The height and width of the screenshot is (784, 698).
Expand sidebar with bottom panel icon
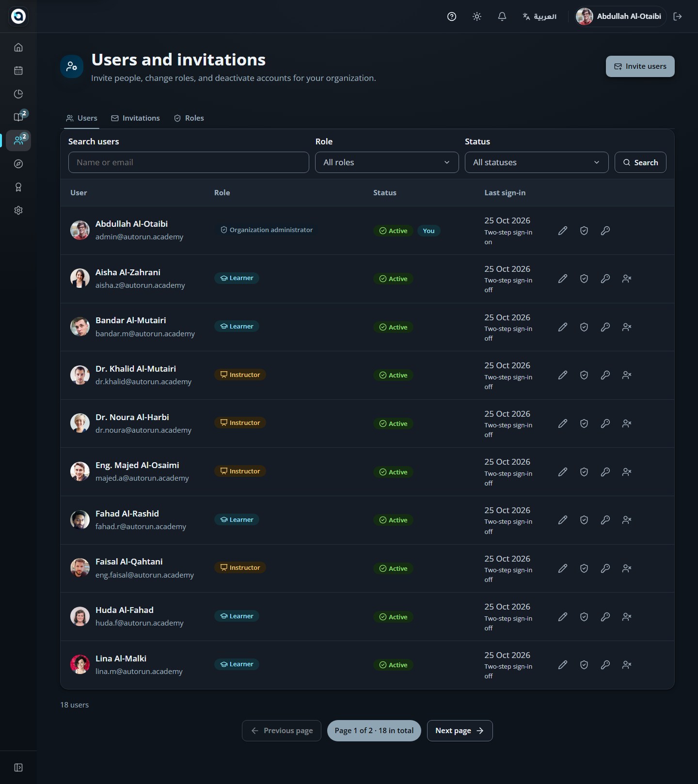point(18,768)
